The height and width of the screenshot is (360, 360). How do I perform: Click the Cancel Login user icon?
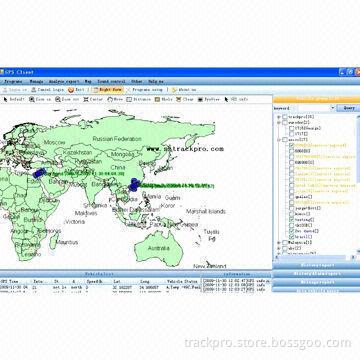coord(34,90)
